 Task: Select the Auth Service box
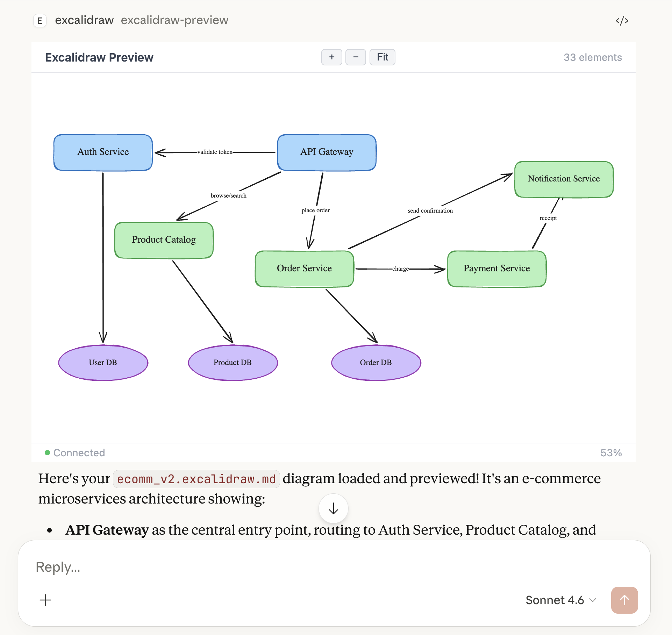click(103, 152)
